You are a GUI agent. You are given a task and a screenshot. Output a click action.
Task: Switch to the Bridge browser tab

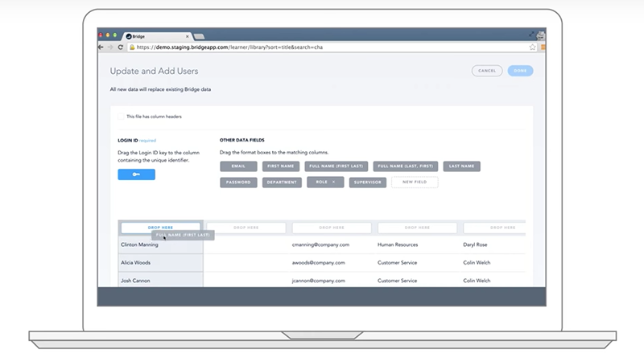pos(155,36)
